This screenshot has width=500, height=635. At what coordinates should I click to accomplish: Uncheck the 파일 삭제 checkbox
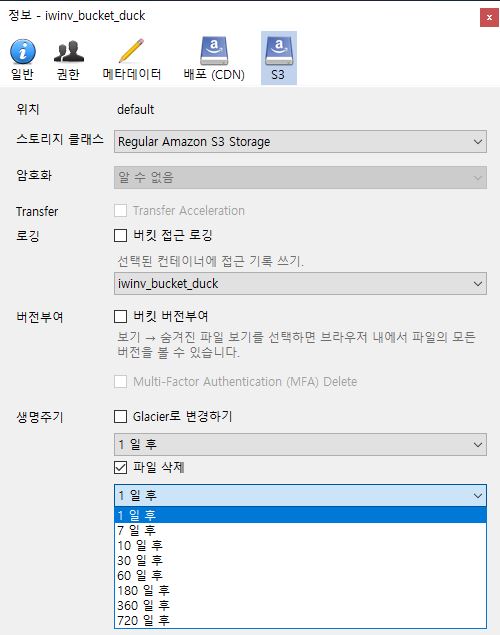(121, 467)
